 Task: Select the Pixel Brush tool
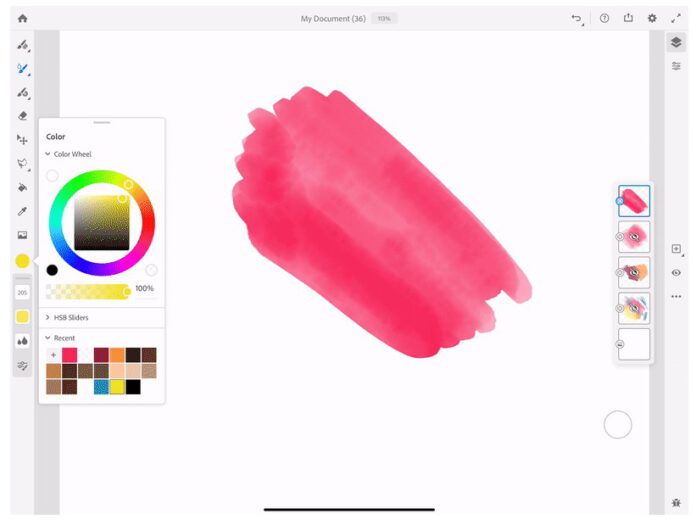click(x=22, y=45)
